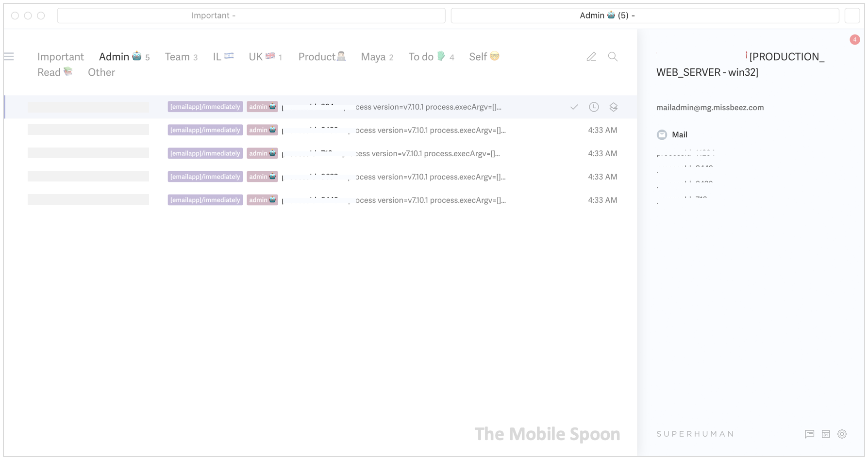Click the admin label on the highlighted email

coord(262,107)
